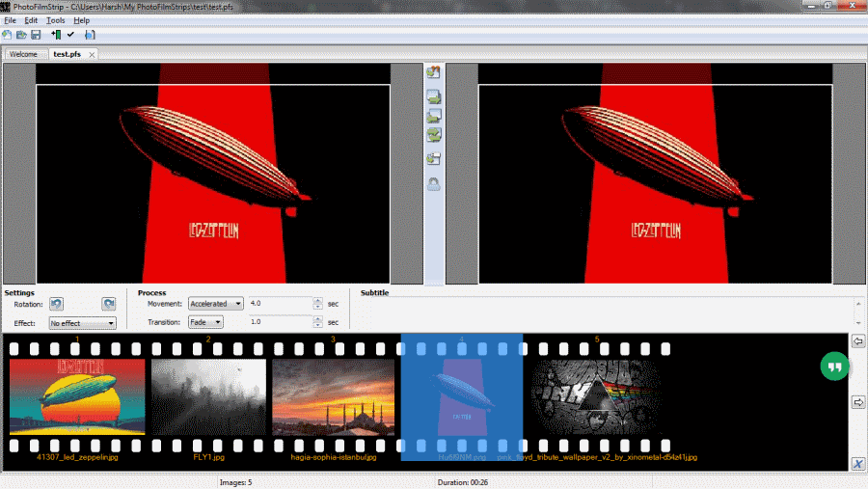Click the transition duration field 1.0

(280, 322)
